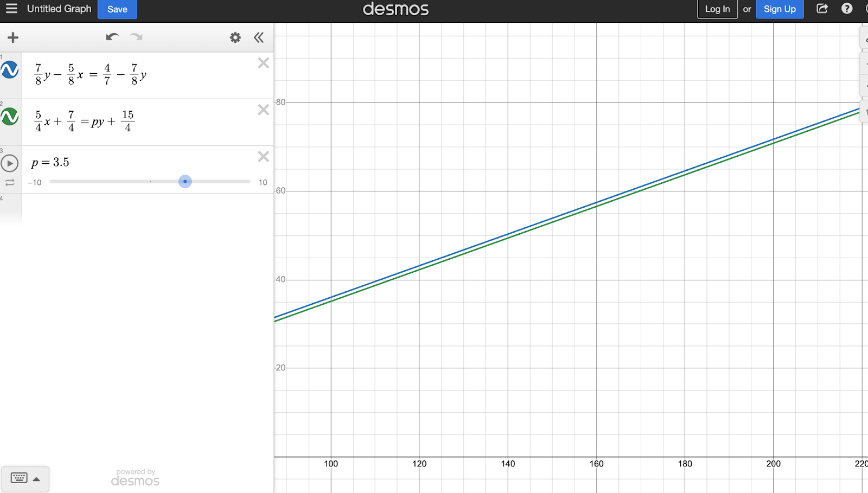Edit the slider upper bound 10
This screenshot has width=868, height=493.
pos(263,182)
